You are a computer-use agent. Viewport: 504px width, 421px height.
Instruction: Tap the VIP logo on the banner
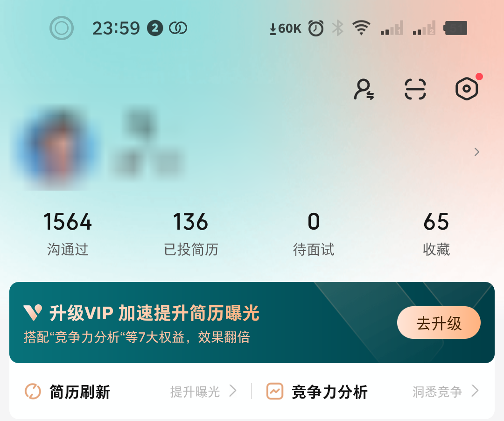[x=33, y=312]
